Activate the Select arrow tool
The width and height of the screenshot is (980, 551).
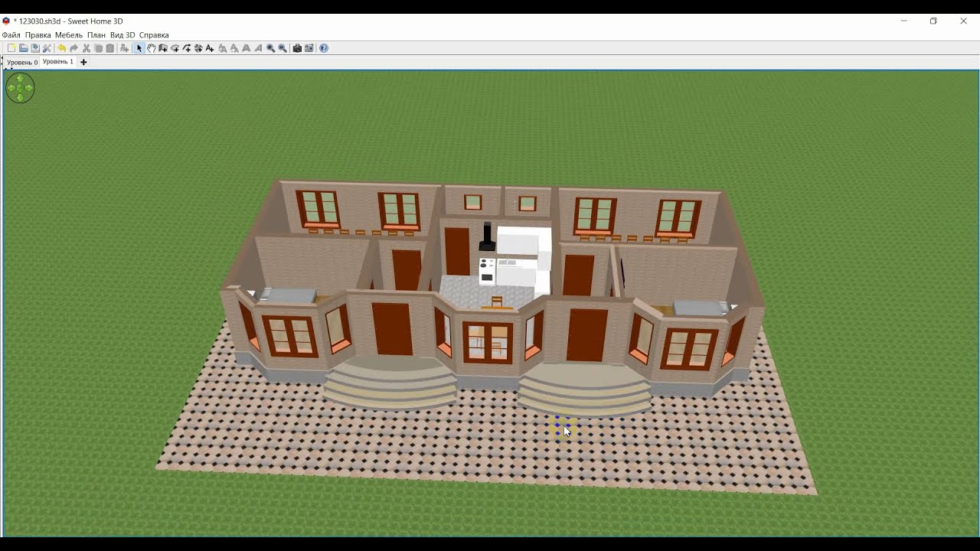click(139, 48)
